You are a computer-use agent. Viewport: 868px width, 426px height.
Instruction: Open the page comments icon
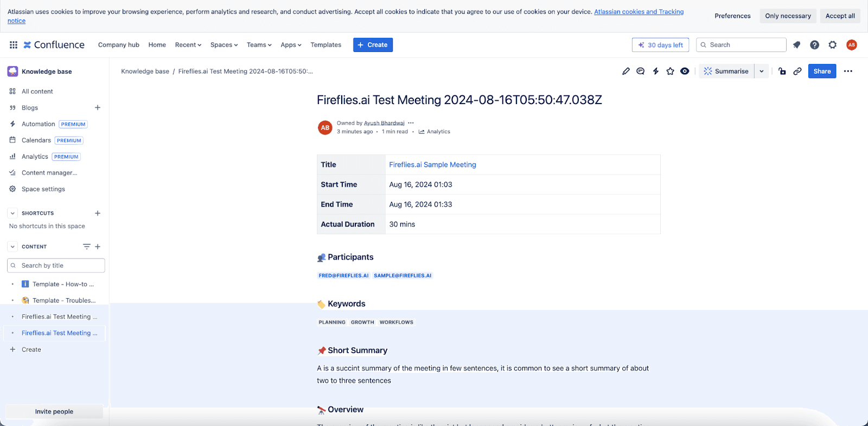[641, 71]
